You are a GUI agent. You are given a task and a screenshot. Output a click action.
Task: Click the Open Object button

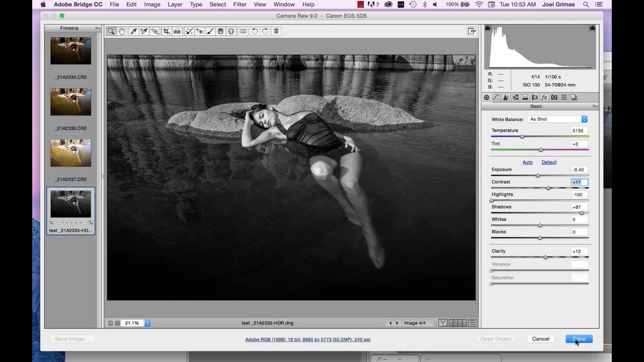[x=496, y=339]
